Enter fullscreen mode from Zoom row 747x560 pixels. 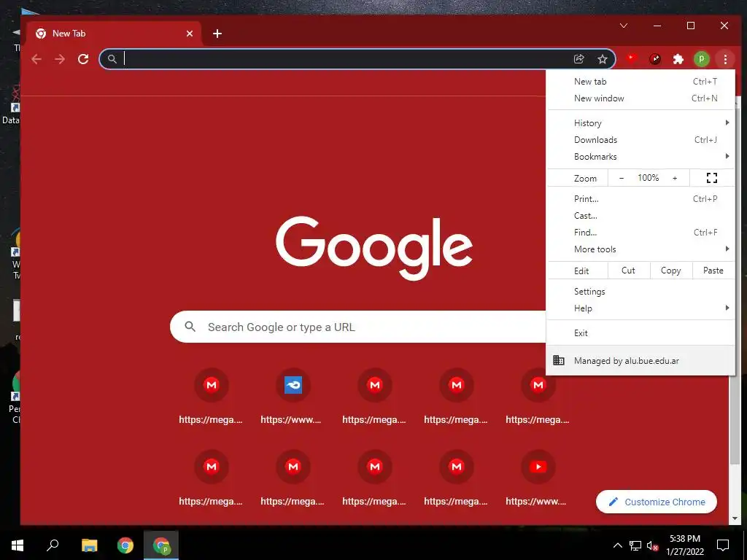(712, 178)
